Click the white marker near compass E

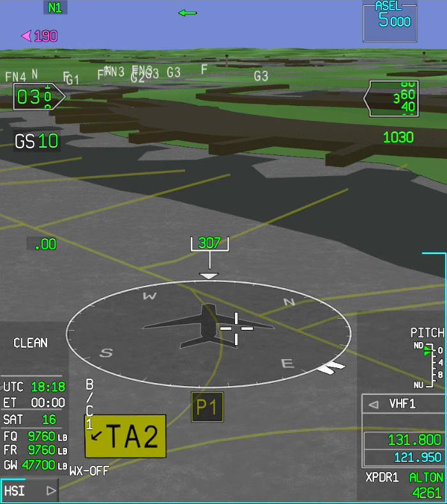(331, 367)
